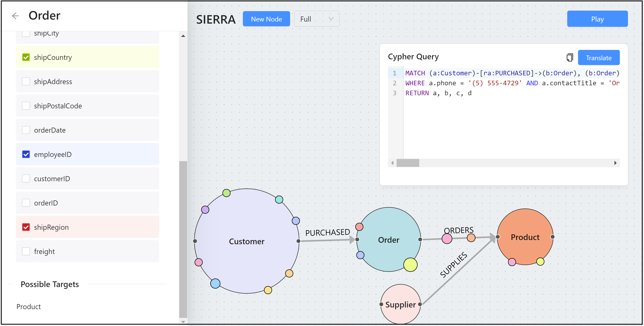The height and width of the screenshot is (326, 644).
Task: Uncheck the shipCountry checkbox
Action: [x=26, y=57]
